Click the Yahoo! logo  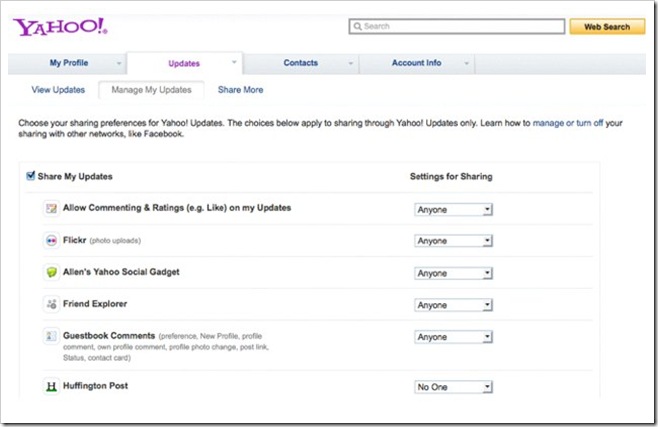pyautogui.click(x=60, y=27)
